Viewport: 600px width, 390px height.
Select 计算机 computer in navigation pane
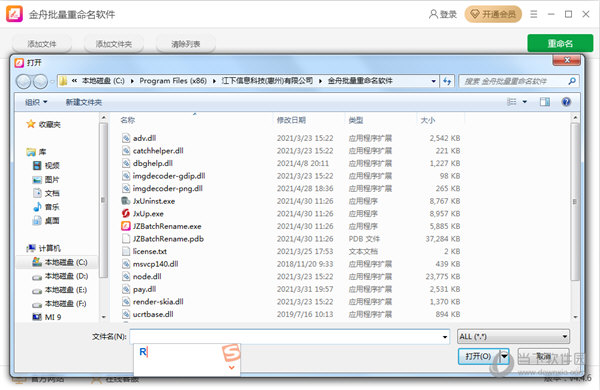[43, 248]
